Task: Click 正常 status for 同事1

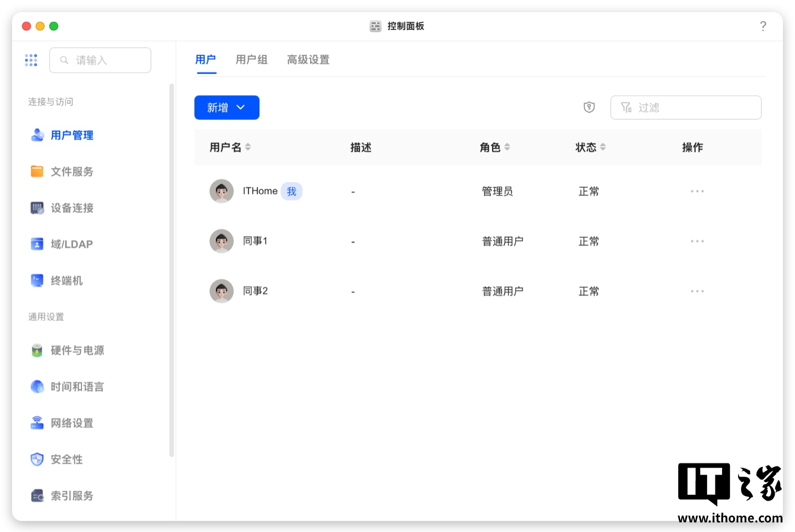Action: [x=589, y=241]
